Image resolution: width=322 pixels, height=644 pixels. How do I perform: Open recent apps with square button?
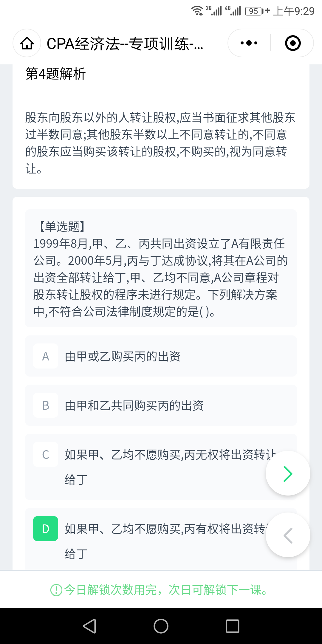232,626
